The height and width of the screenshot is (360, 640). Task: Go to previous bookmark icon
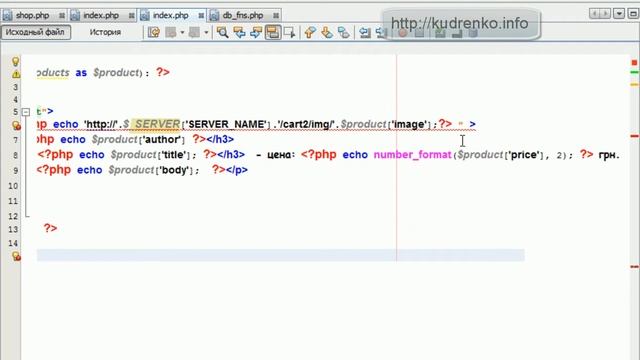tap(310, 32)
